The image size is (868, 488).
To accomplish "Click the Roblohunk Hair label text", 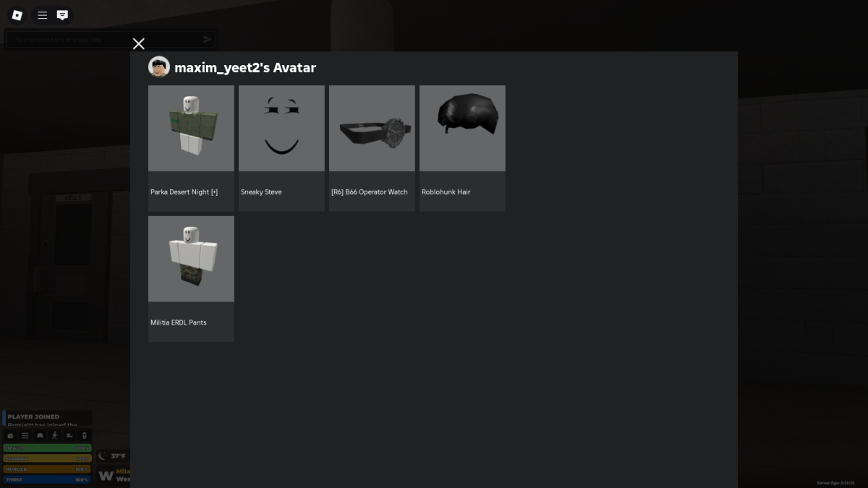I will pyautogui.click(x=446, y=192).
